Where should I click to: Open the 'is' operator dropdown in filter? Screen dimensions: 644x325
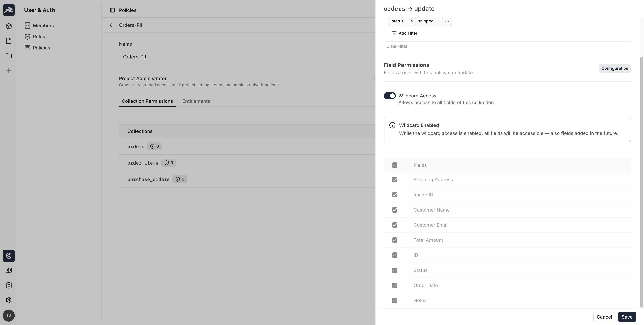[411, 21]
